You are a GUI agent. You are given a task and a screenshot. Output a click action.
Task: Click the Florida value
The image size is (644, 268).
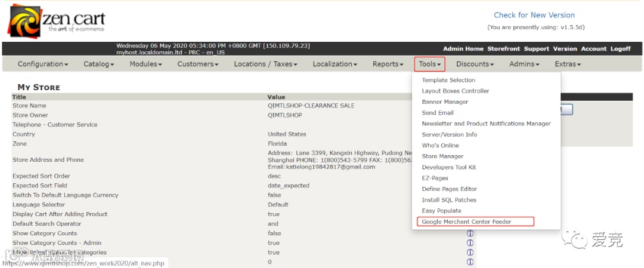pos(277,143)
